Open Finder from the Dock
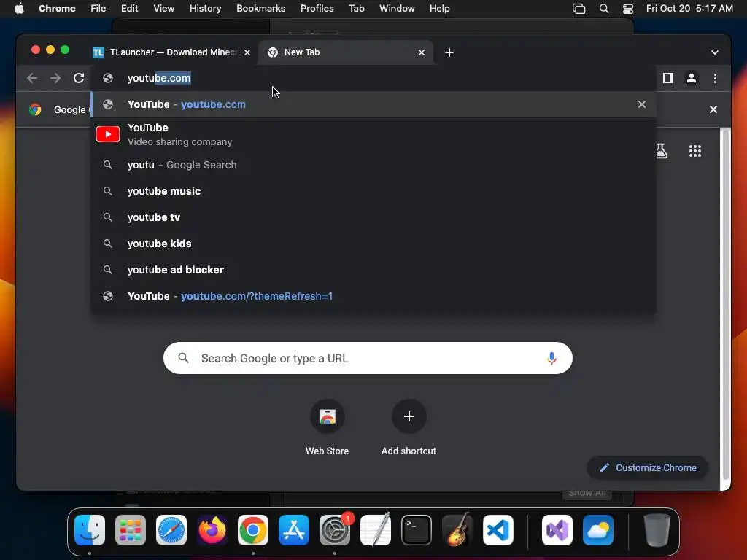Screen dimensions: 747x560 (90, 530)
